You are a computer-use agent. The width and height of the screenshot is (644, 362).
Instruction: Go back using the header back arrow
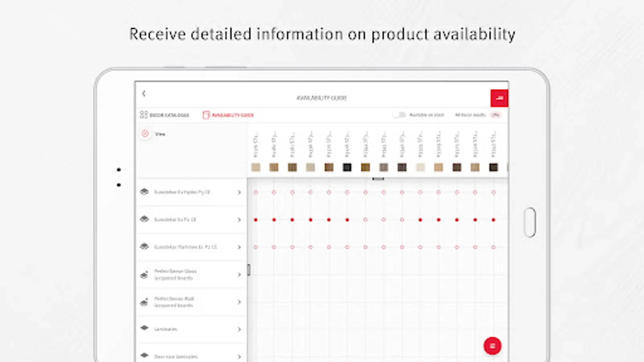(x=144, y=94)
